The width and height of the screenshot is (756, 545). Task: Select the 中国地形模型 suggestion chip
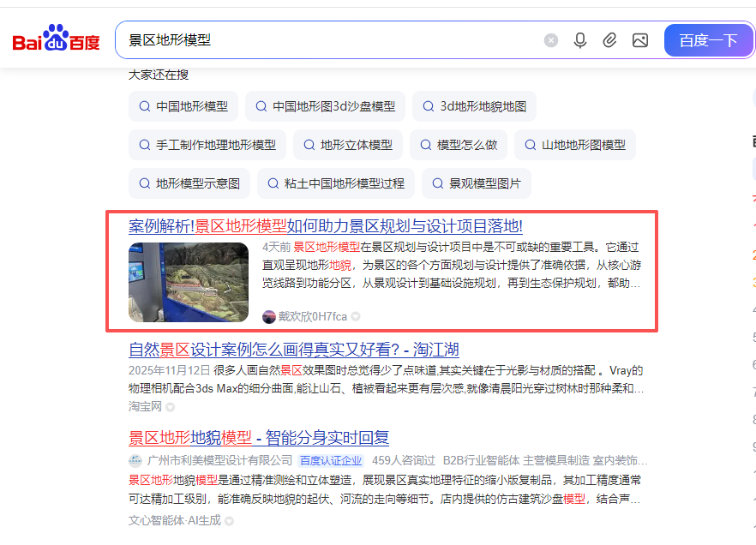click(183, 107)
